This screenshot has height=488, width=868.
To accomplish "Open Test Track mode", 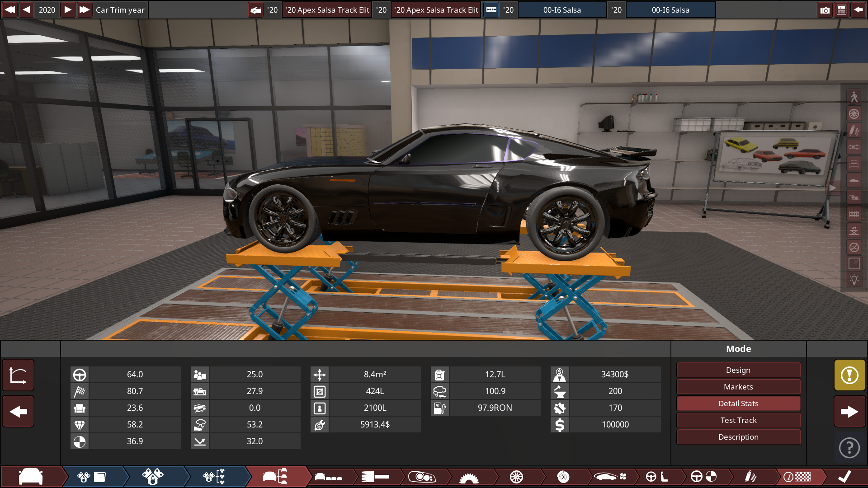I will click(x=738, y=420).
